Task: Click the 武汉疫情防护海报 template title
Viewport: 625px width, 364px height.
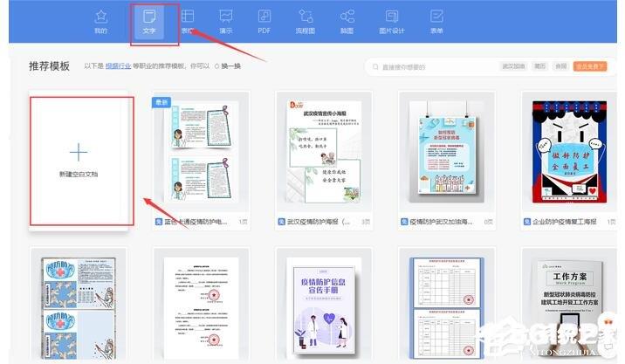Action: (x=318, y=222)
